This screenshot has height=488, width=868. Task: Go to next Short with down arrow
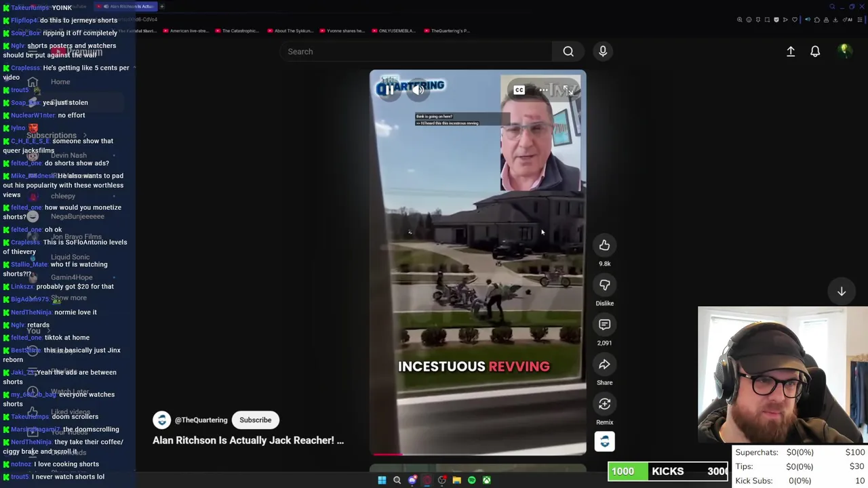(842, 291)
